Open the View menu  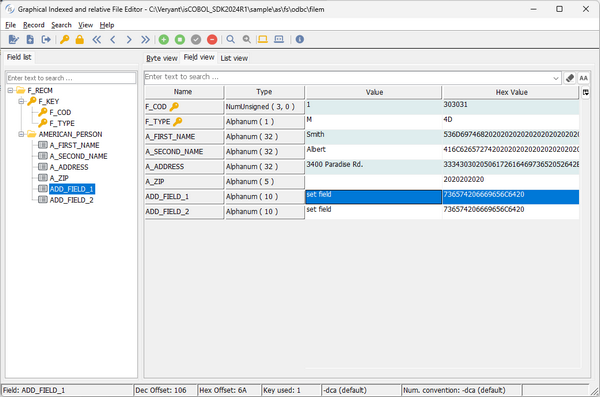(85, 25)
